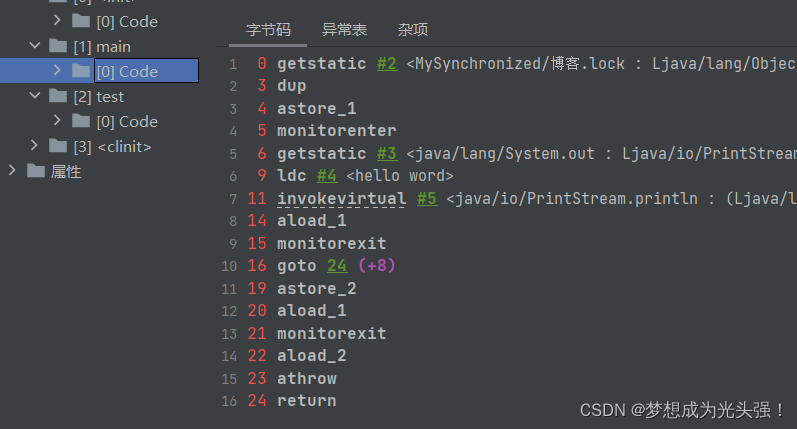The width and height of the screenshot is (797, 429).
Task: Click folder icon of [0] Code under test
Action: coord(81,120)
